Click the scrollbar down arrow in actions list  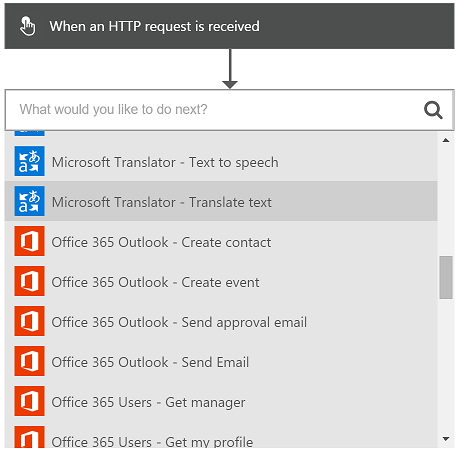pyautogui.click(x=446, y=439)
